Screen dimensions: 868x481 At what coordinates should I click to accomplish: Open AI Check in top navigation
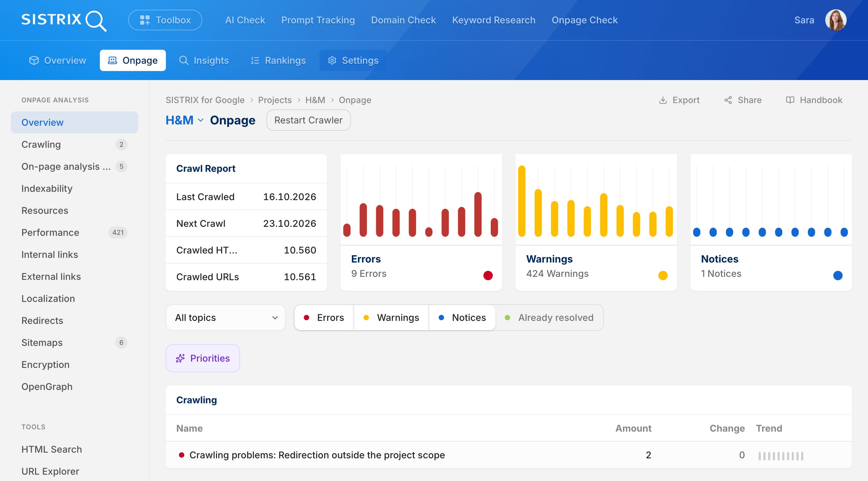coord(245,20)
